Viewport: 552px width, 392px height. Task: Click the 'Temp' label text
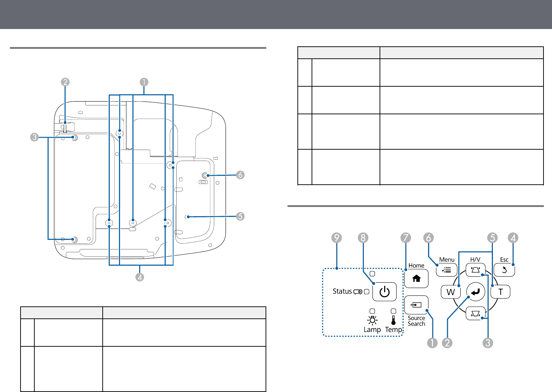coord(394,329)
